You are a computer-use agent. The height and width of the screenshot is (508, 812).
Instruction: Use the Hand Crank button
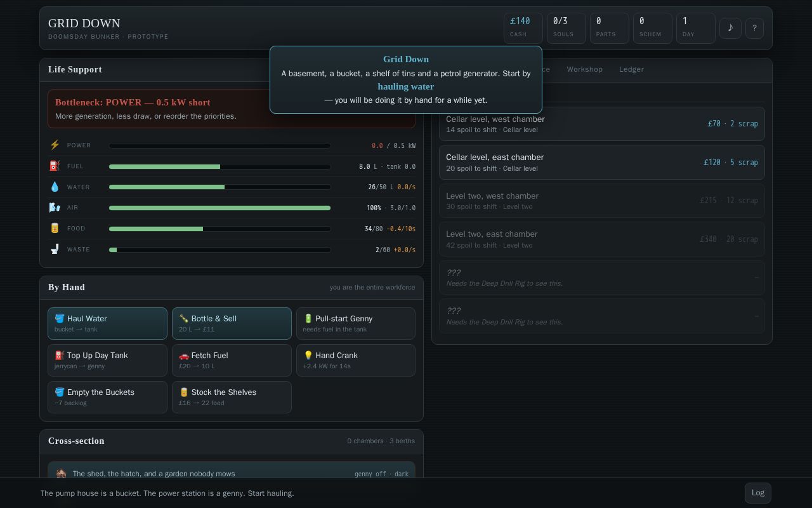pyautogui.click(x=356, y=361)
